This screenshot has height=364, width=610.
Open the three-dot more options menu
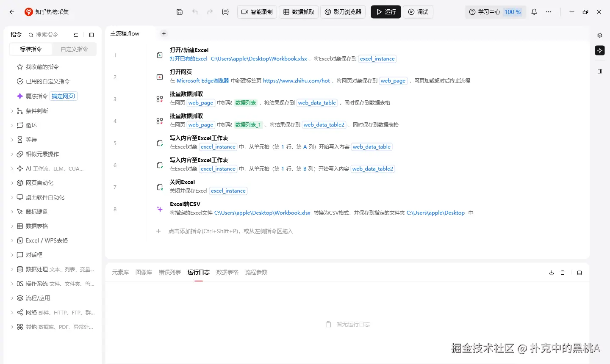(x=549, y=12)
